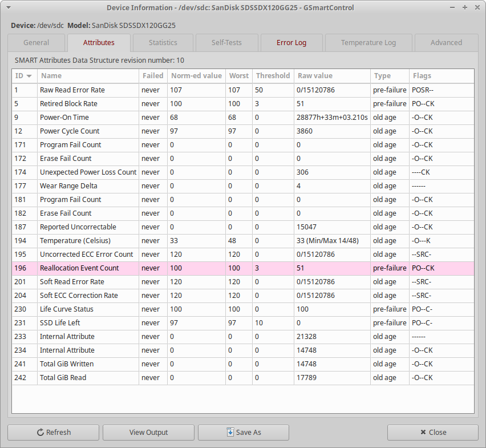Sort by the Name column header
Screen dimensions: 486x448
[x=88, y=76]
